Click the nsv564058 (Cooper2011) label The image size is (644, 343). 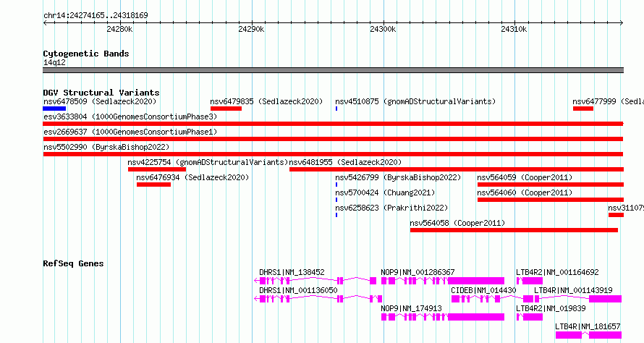tap(457, 223)
